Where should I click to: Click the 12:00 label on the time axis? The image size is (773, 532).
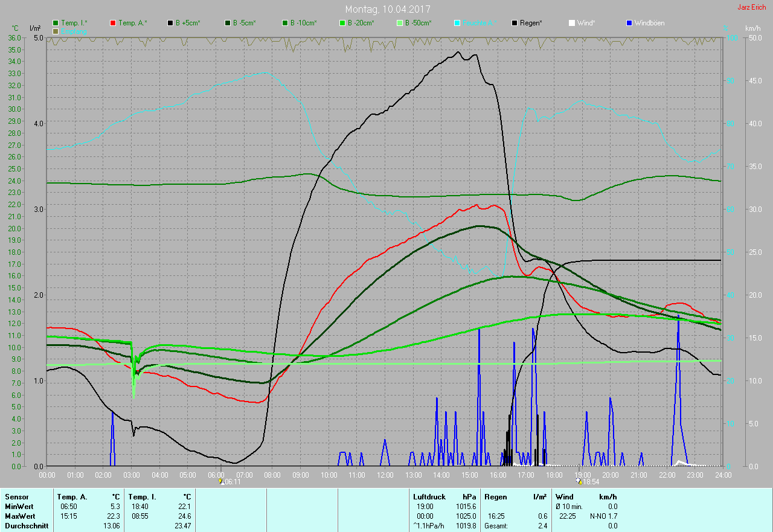tap(385, 475)
